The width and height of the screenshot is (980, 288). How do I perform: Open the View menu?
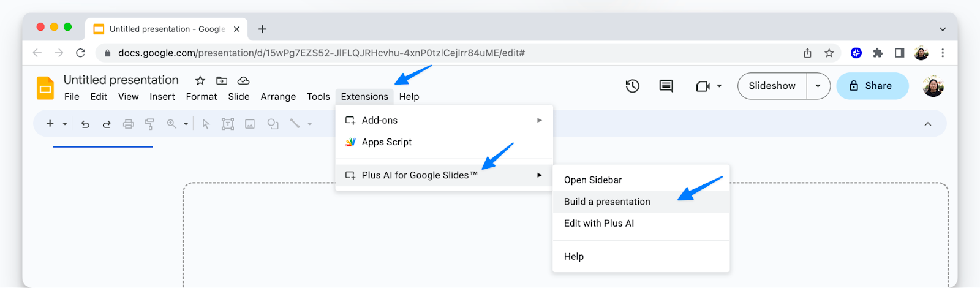pyautogui.click(x=129, y=97)
